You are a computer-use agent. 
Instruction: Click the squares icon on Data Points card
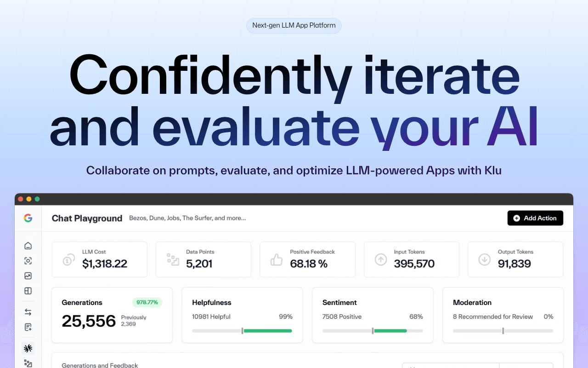coord(173,259)
